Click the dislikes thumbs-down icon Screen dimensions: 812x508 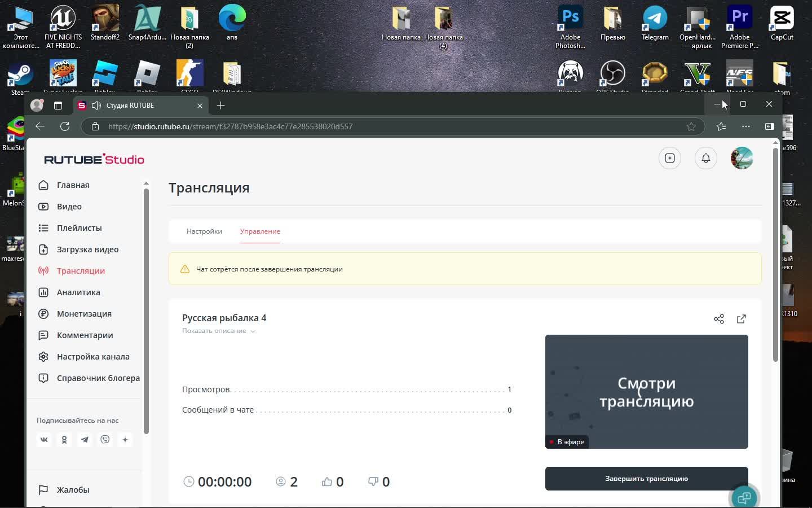(x=373, y=481)
